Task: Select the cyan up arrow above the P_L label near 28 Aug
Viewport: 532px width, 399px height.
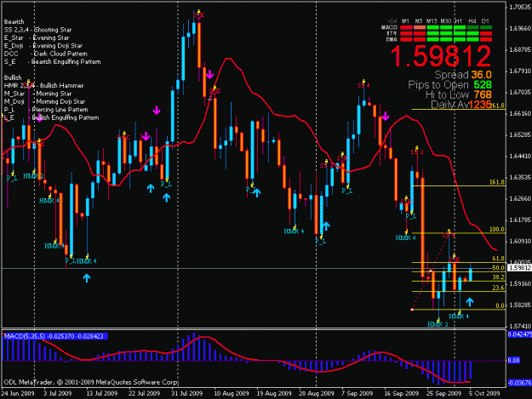Action: tap(326, 225)
